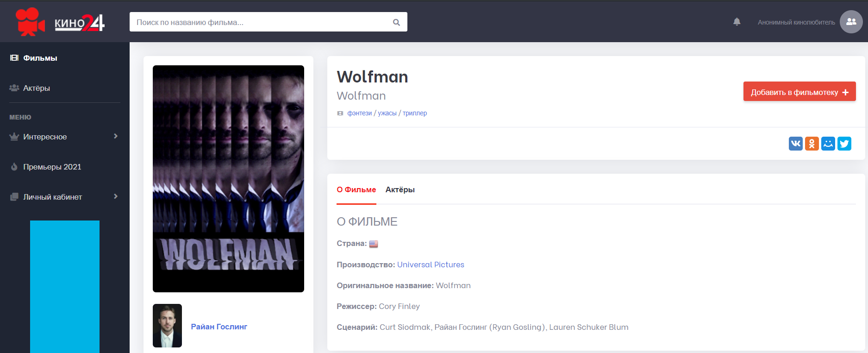Open the Wolfman movie poster

click(228, 179)
